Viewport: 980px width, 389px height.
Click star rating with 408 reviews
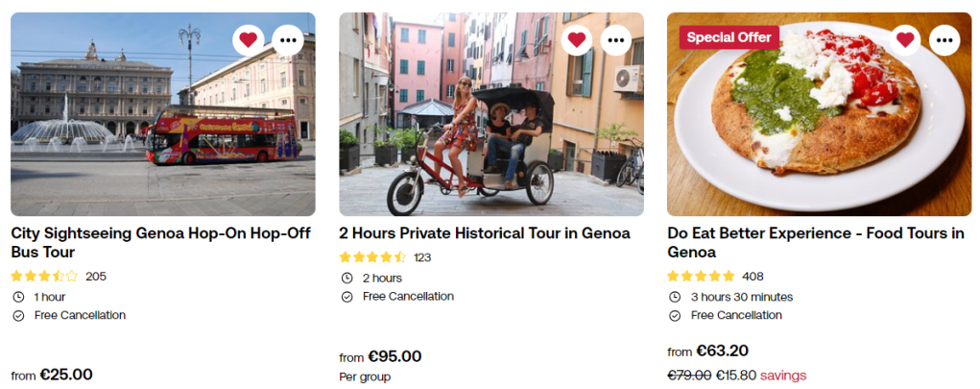pyautogui.click(x=701, y=276)
